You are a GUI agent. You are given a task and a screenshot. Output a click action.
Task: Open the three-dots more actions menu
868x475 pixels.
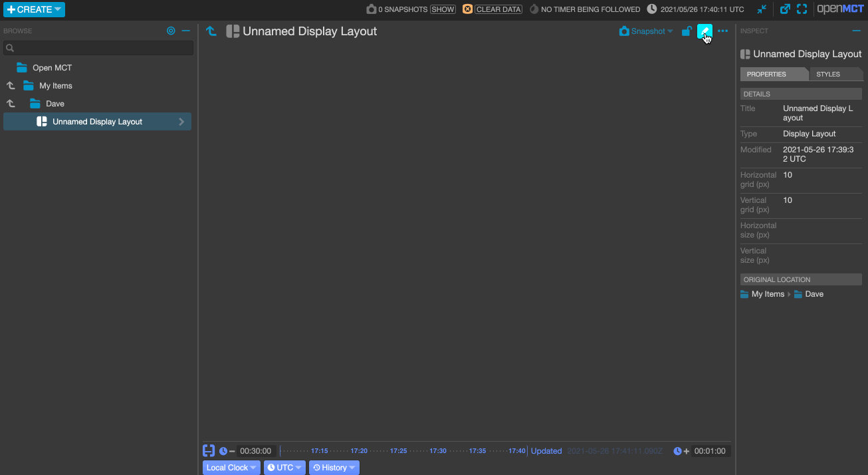click(723, 31)
